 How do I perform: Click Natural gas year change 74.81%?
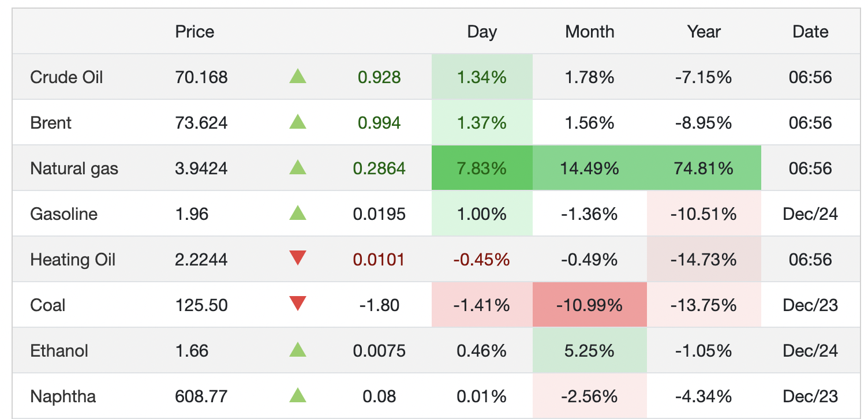704,168
